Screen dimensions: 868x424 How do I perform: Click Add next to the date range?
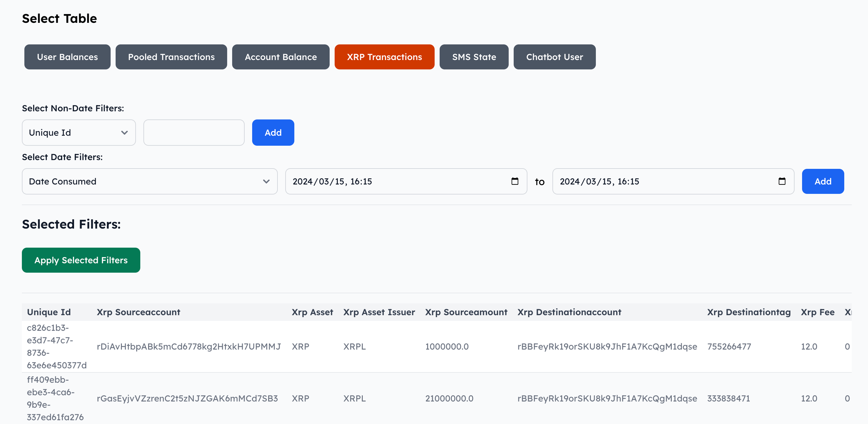(x=823, y=181)
